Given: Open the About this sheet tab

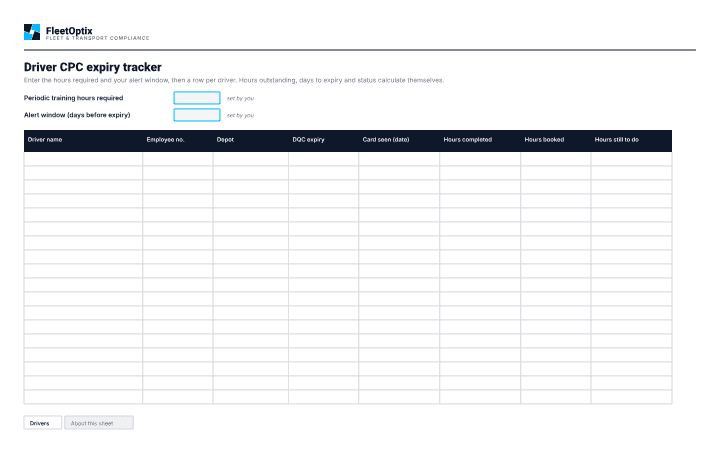Looking at the screenshot, I should point(99,423).
